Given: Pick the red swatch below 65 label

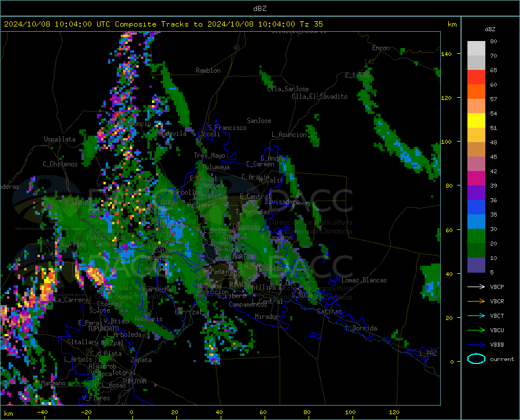Looking at the screenshot, I should pos(476,77).
